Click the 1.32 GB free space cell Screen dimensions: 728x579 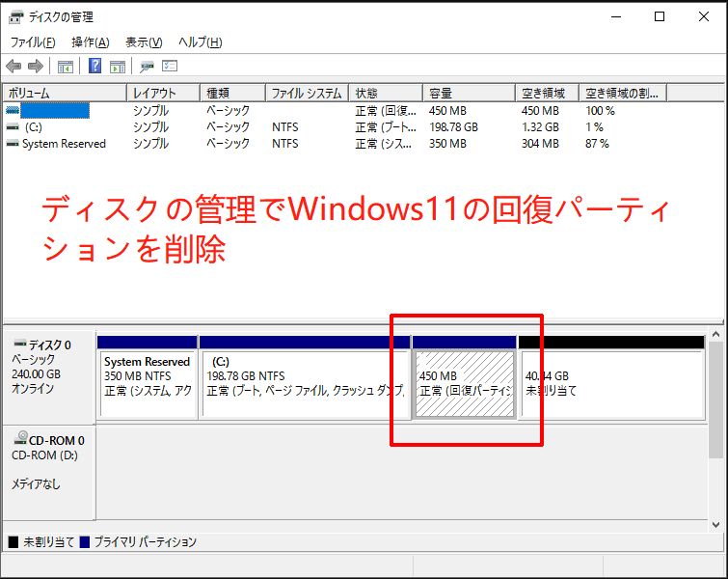point(540,126)
